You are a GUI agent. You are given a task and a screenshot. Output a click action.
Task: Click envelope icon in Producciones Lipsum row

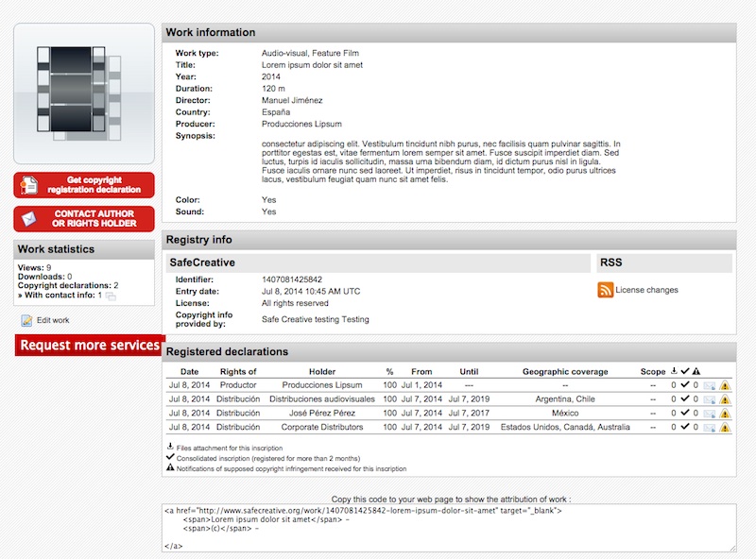709,385
